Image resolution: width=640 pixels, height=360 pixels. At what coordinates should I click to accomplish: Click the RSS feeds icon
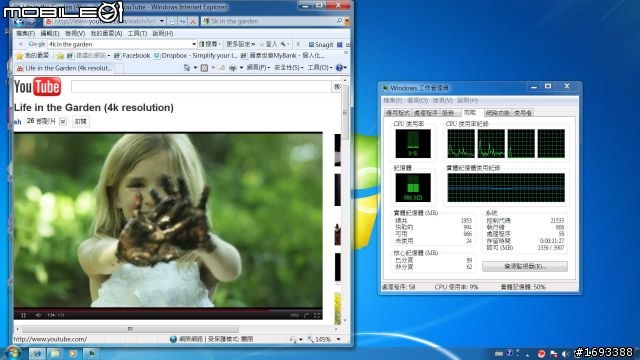tap(204, 68)
